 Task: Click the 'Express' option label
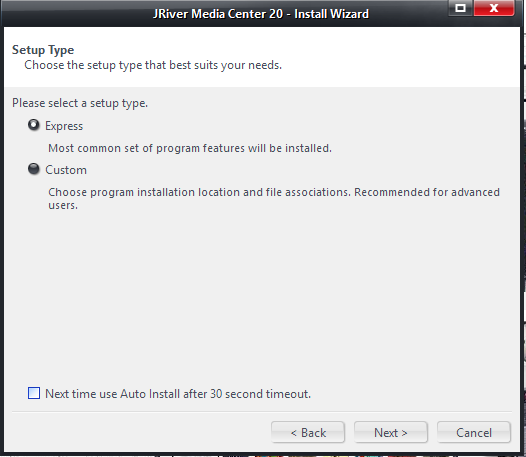(64, 126)
